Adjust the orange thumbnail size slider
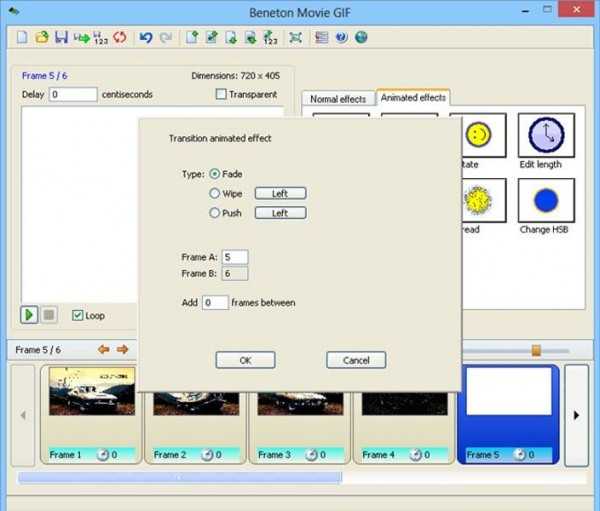 (x=536, y=350)
